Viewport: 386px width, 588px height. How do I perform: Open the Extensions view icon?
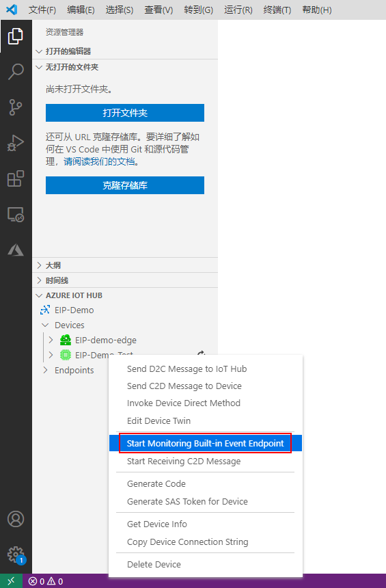click(x=15, y=179)
